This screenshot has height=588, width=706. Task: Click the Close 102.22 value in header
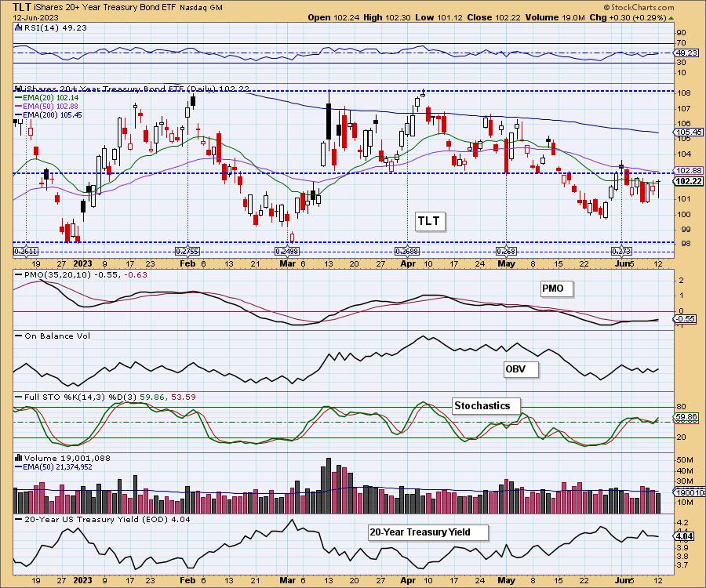point(493,17)
